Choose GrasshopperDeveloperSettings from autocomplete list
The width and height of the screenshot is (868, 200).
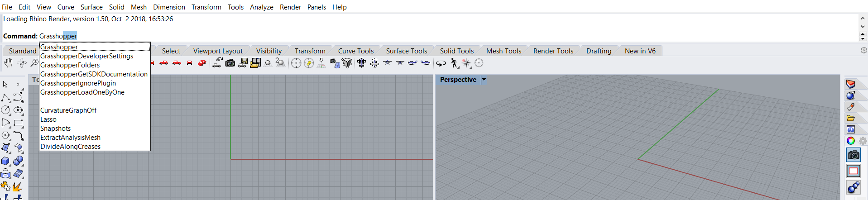pos(95,56)
